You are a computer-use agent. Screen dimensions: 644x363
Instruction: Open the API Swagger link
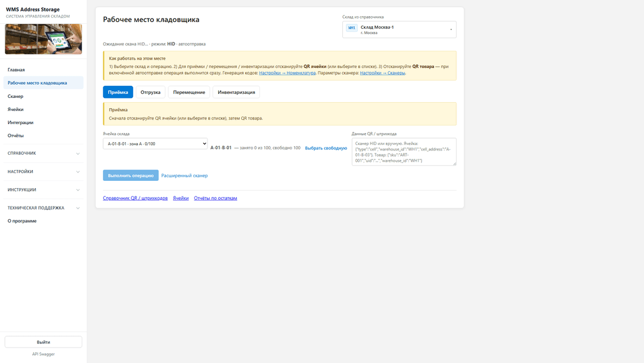click(43, 354)
